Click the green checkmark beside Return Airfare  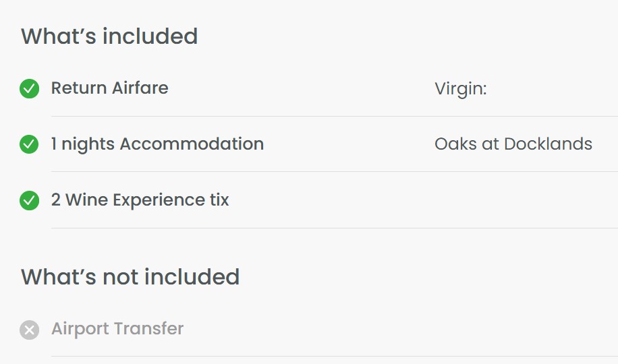click(x=29, y=88)
